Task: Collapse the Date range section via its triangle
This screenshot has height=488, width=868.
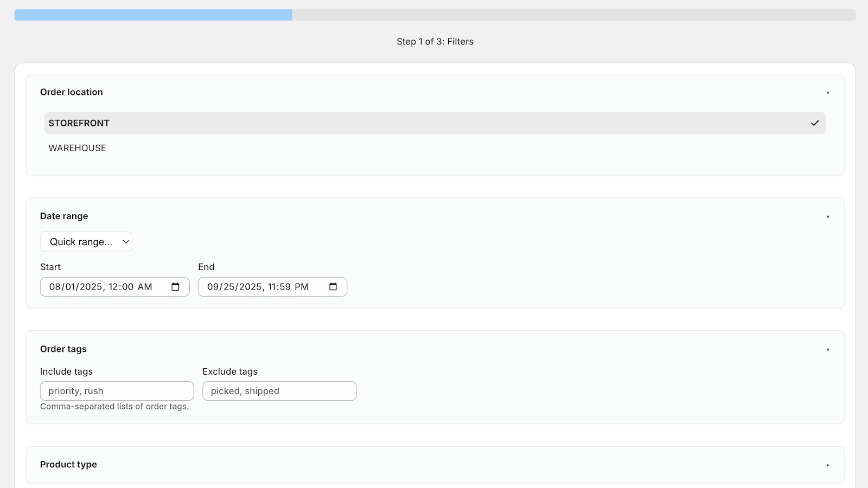Action: tap(827, 216)
